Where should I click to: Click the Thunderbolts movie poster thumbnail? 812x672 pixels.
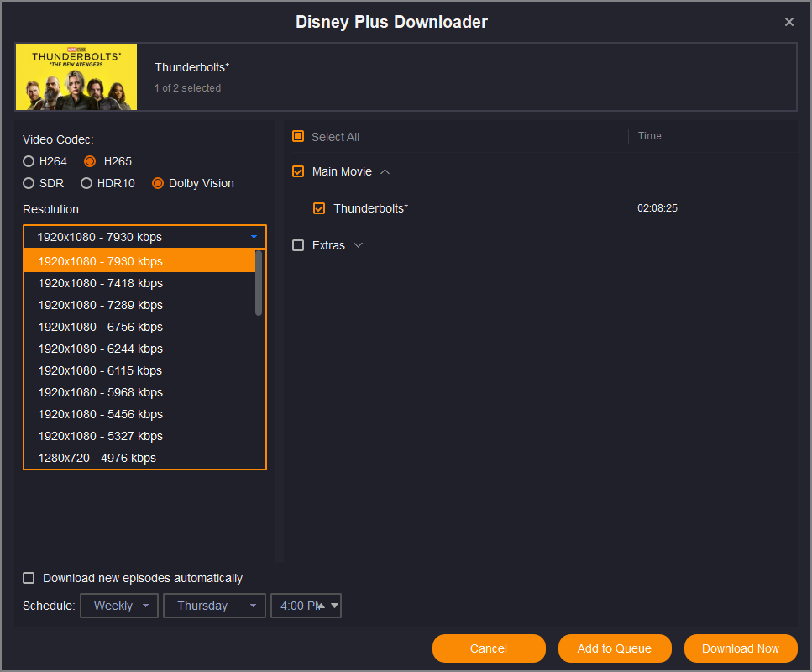(x=76, y=77)
